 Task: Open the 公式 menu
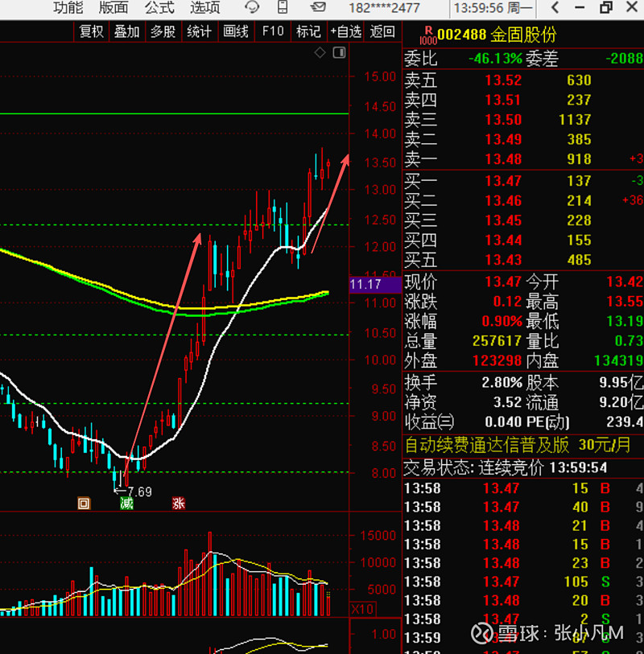pos(159,8)
